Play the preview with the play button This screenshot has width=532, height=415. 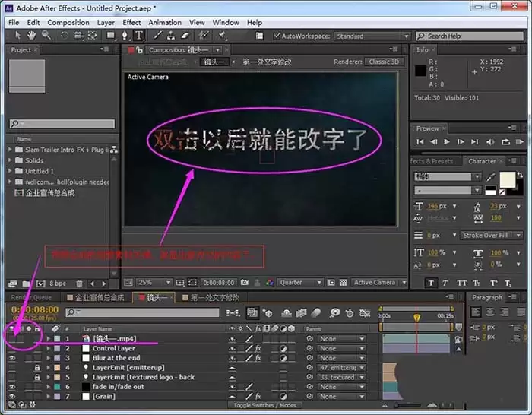pos(447,142)
